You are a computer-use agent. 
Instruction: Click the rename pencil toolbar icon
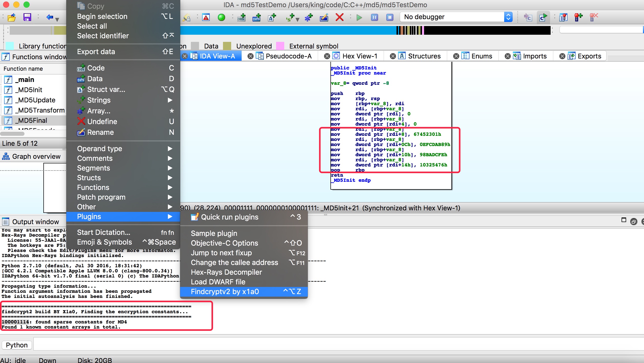324,17
